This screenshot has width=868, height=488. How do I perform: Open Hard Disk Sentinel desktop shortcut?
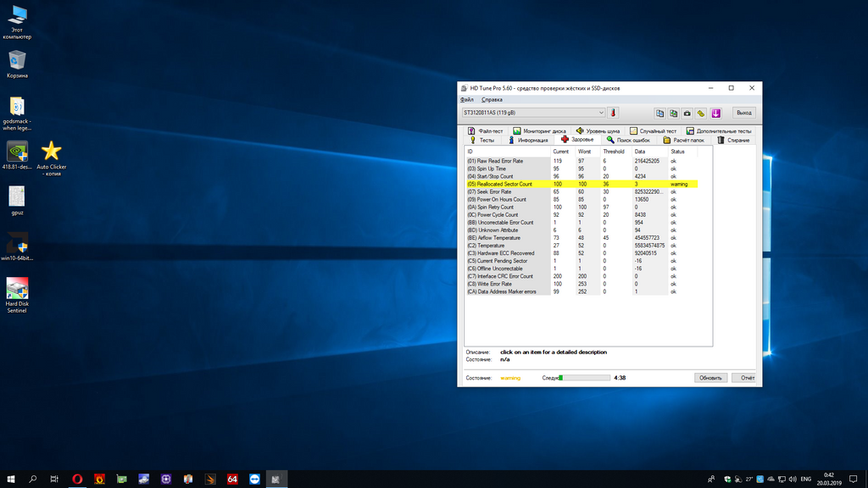[17, 288]
